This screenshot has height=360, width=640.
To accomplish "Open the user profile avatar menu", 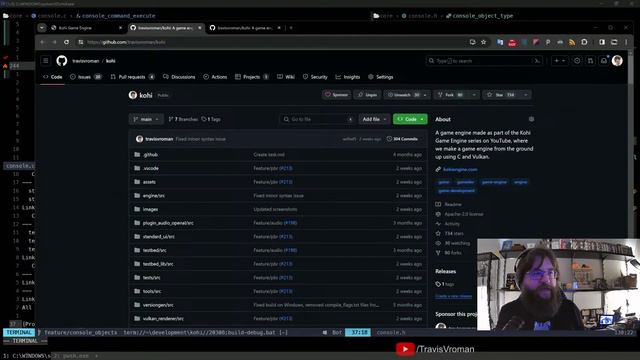I will [617, 61].
